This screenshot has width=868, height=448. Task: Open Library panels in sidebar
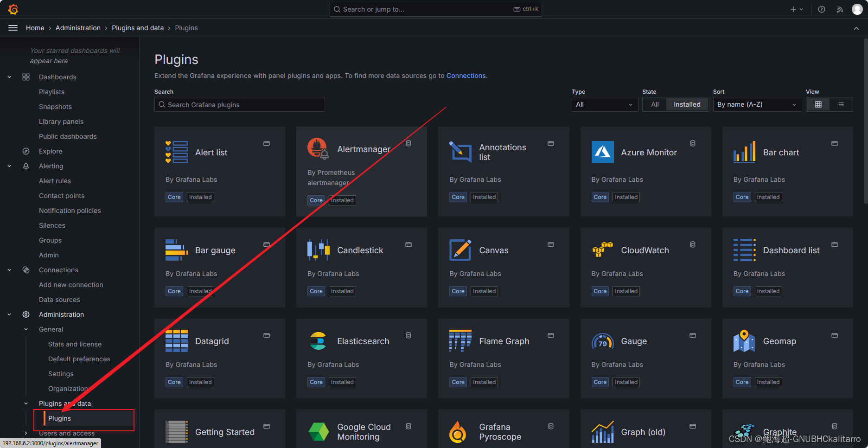click(x=61, y=122)
